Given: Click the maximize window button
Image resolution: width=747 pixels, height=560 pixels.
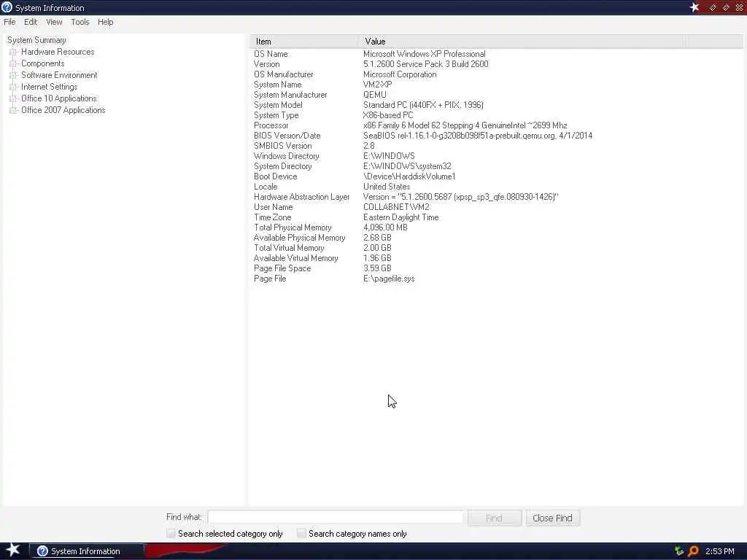Looking at the screenshot, I should point(726,7).
